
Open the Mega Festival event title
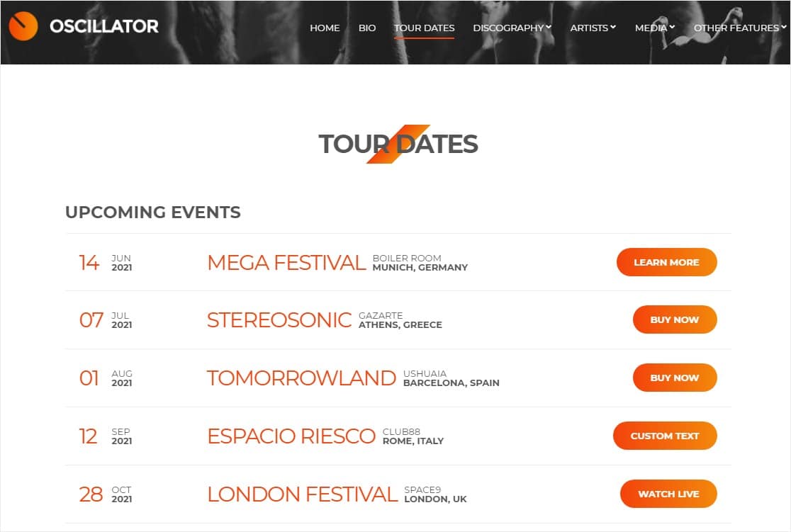(286, 263)
